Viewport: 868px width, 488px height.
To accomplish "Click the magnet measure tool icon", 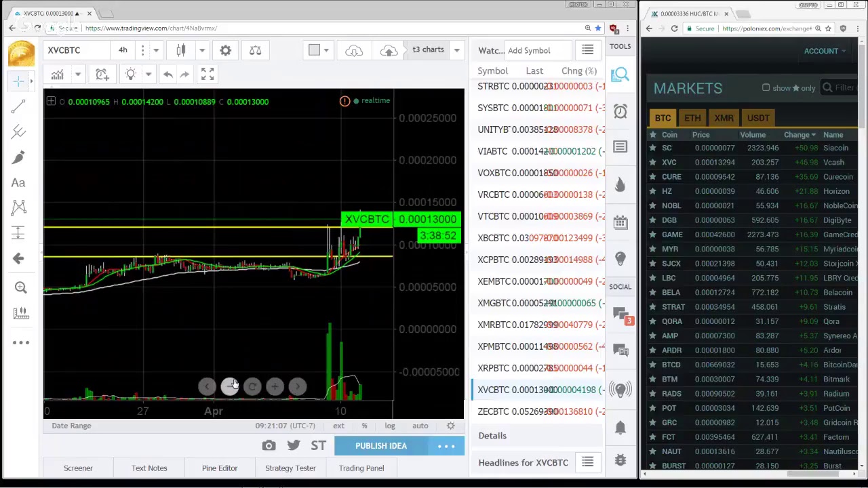I will tap(20, 312).
